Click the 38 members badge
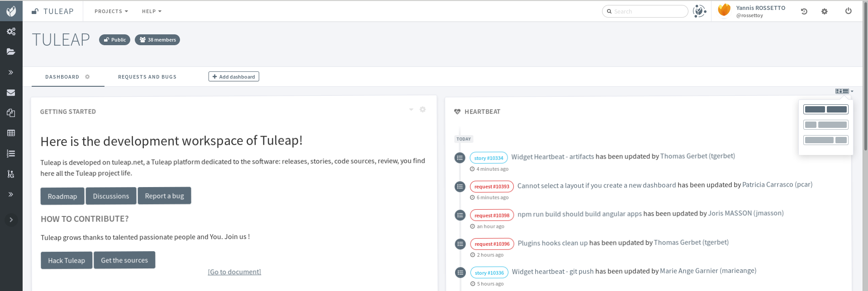 [x=157, y=40]
